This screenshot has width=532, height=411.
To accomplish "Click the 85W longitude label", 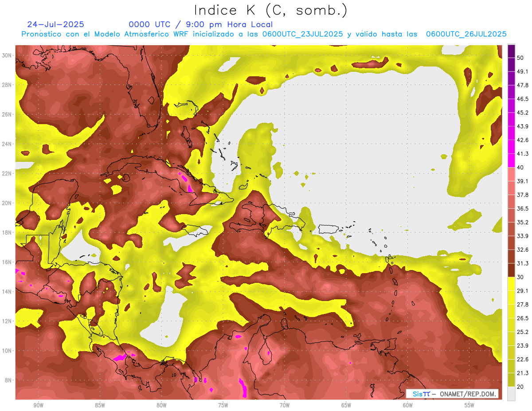I will pos(100,405).
